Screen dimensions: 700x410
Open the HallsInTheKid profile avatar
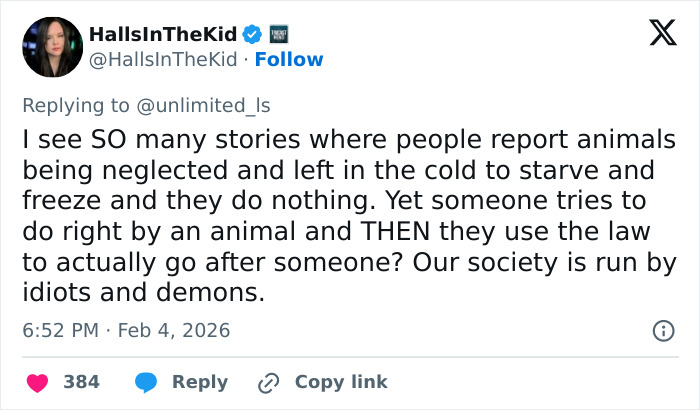point(51,47)
